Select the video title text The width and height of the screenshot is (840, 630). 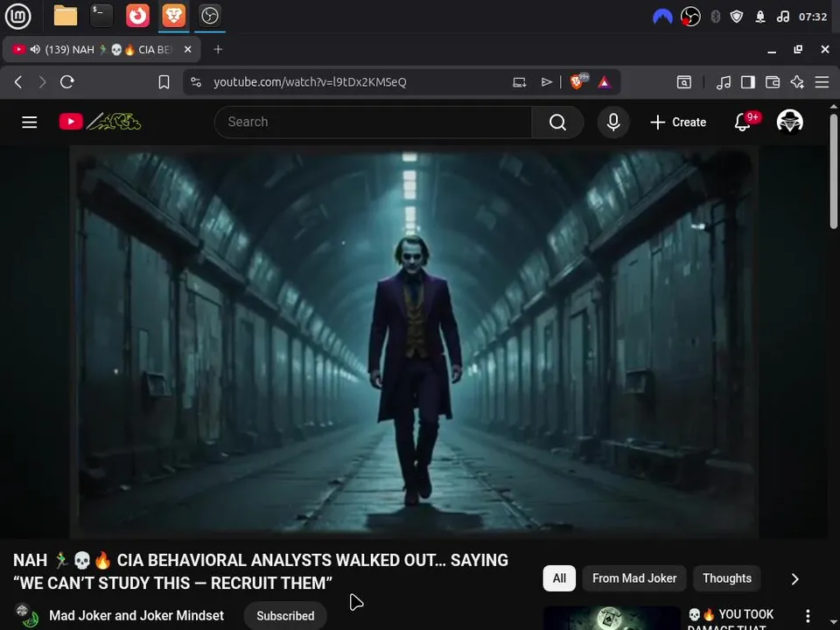261,571
